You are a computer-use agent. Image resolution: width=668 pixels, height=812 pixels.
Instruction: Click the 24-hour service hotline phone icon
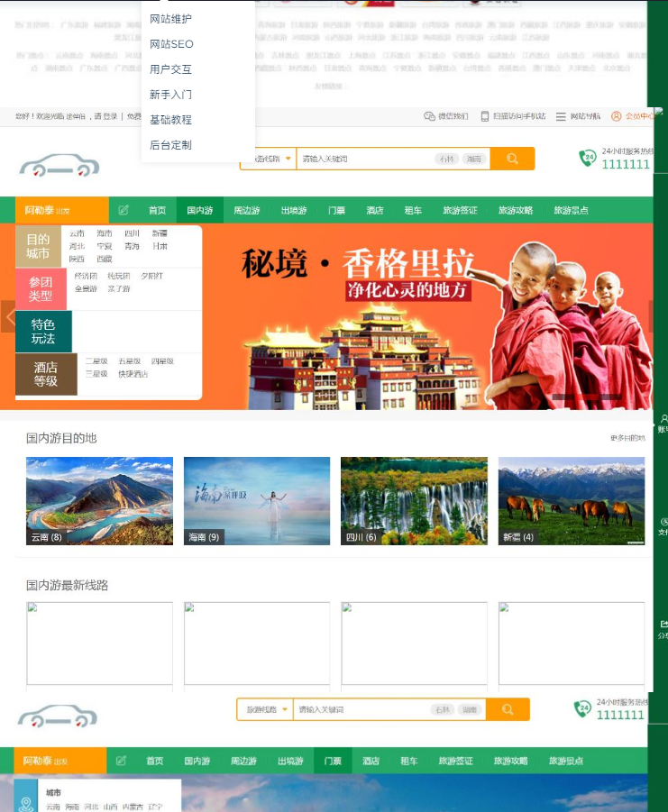point(588,159)
